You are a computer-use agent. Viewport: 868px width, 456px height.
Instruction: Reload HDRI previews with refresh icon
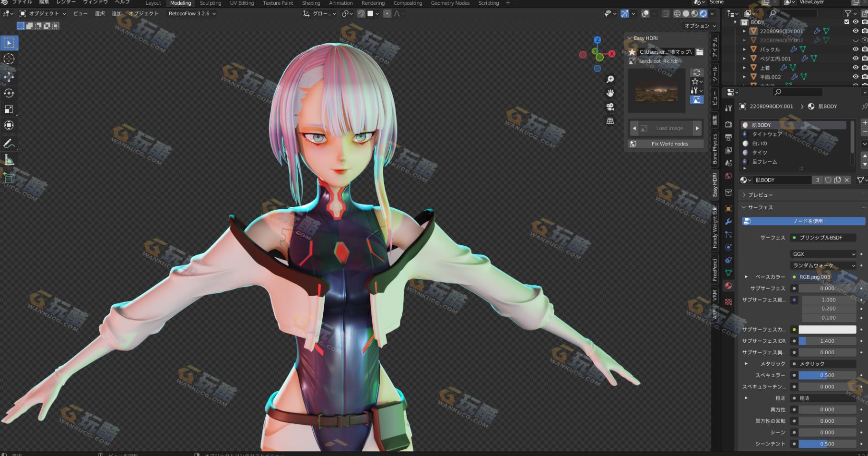click(x=697, y=72)
